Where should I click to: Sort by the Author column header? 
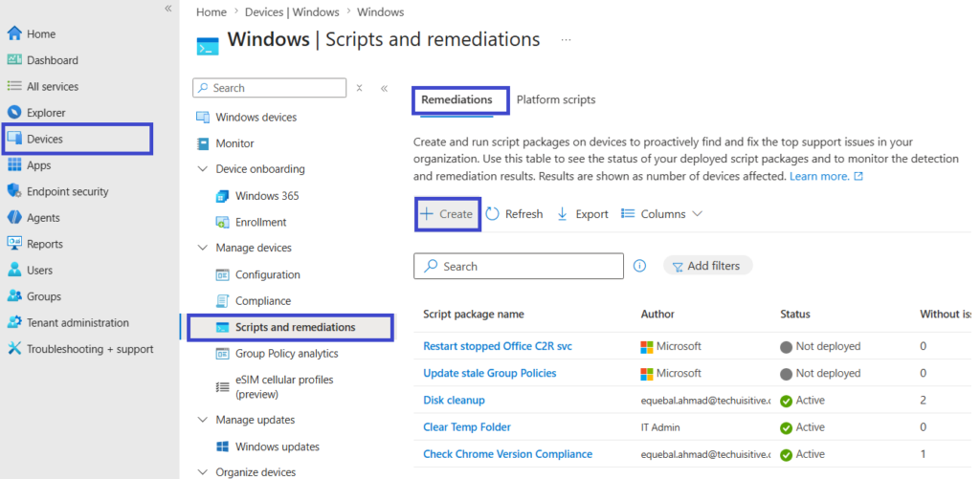tap(658, 315)
